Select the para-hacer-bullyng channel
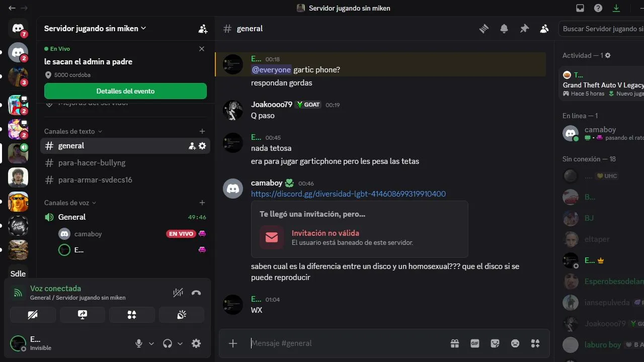Viewport: 644px width, 362px height. (x=125, y=163)
